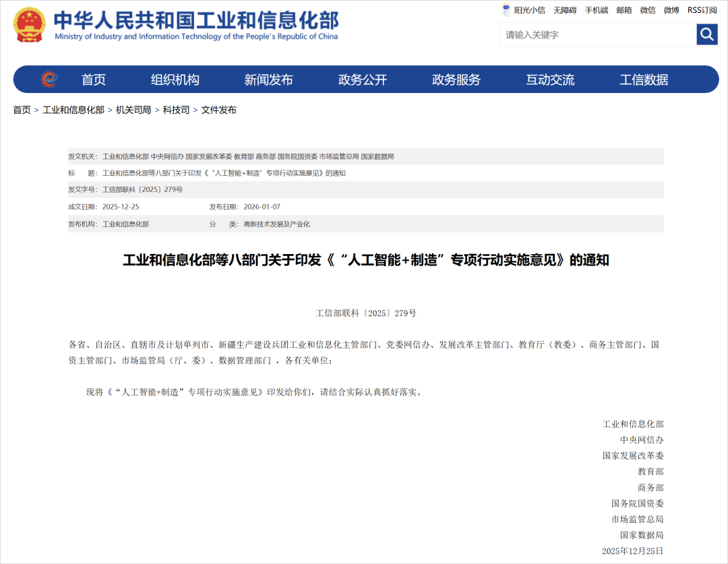Click the magnifier search icon
Image resolution: width=728 pixels, height=564 pixels.
706,34
